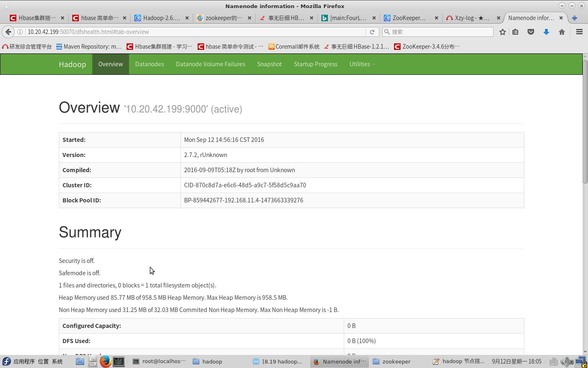Open the 系统 system menu
The height and width of the screenshot is (368, 588).
(x=57, y=361)
